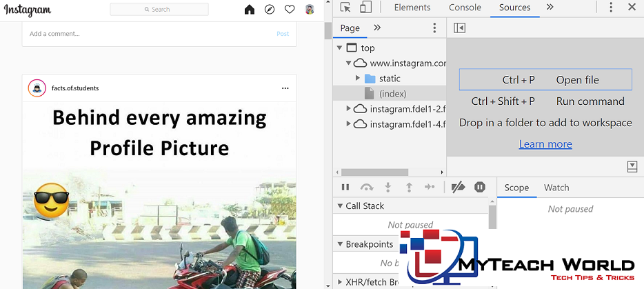Click the debugger pane vertical scrollbar
644x289 pixels.
tap(492, 217)
